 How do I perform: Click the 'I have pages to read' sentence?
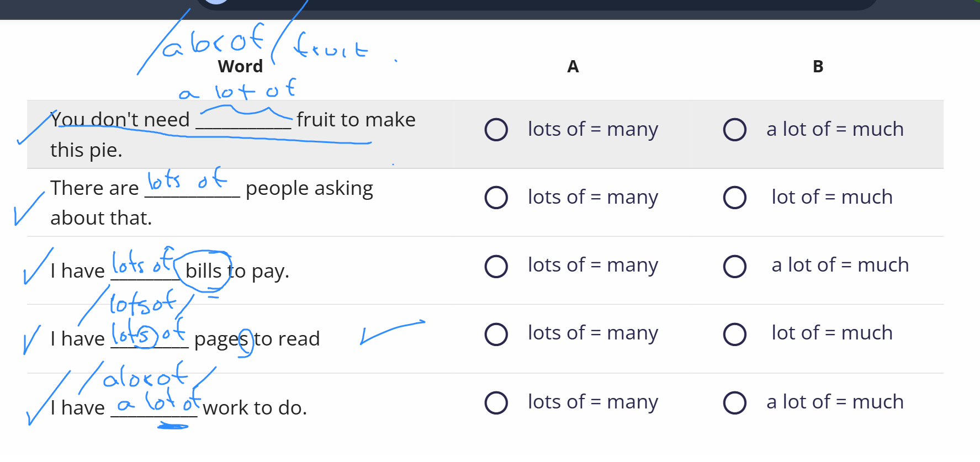(185, 338)
